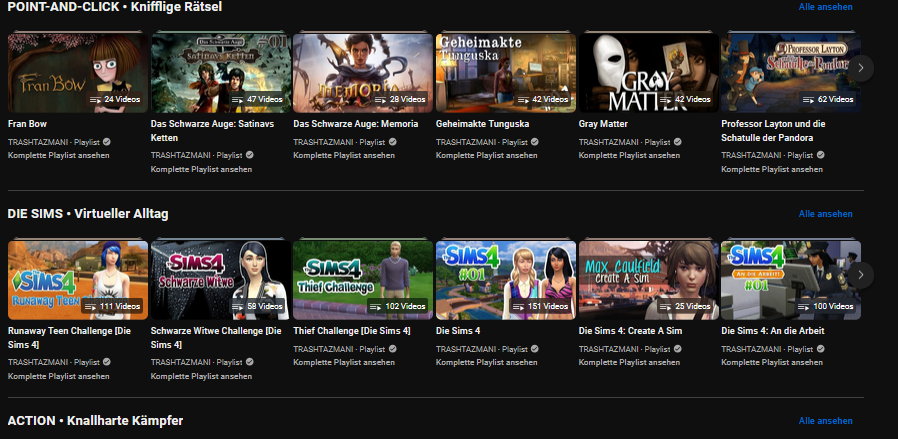Open Das Schwarze Auge: Memoria thumbnail
This screenshot has width=898, height=439.
(x=363, y=72)
